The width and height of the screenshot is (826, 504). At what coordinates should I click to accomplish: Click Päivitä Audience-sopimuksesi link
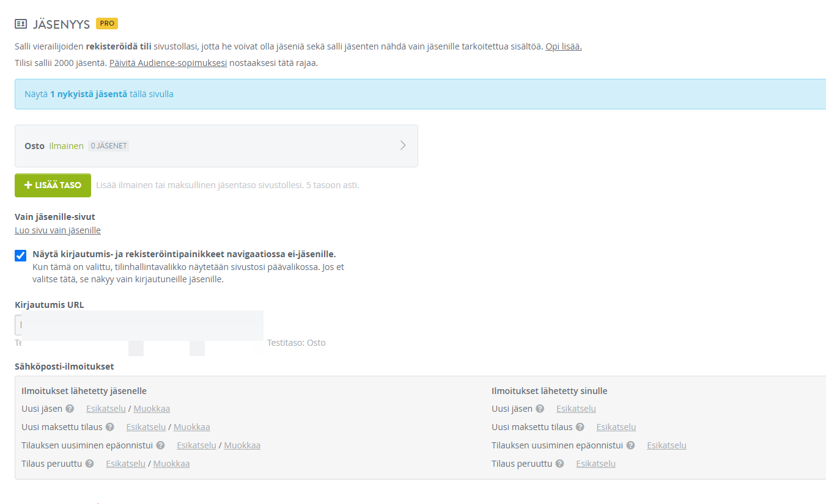click(168, 62)
